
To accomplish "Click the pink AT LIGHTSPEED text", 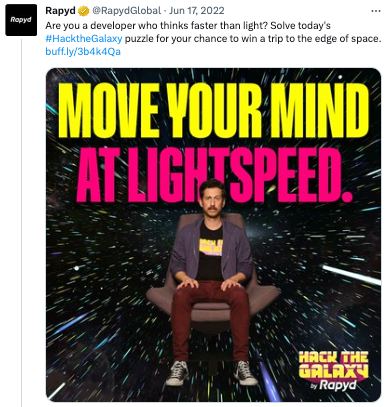I will tap(214, 175).
